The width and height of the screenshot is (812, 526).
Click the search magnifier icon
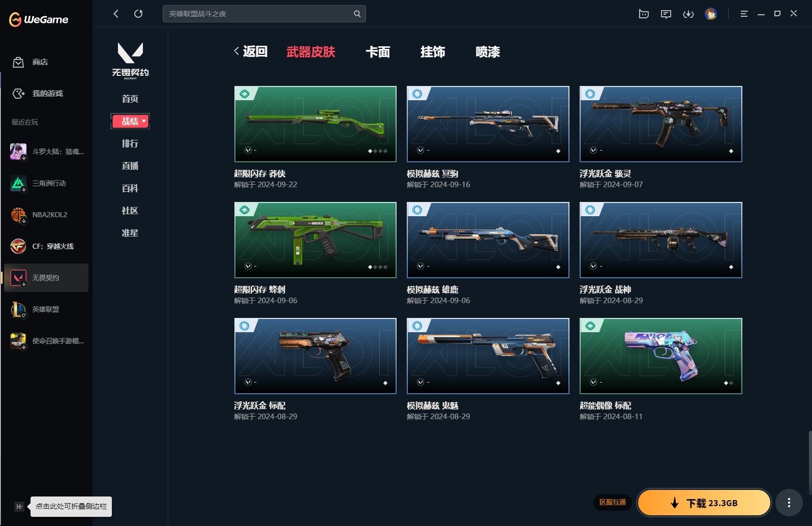pyautogui.click(x=357, y=14)
